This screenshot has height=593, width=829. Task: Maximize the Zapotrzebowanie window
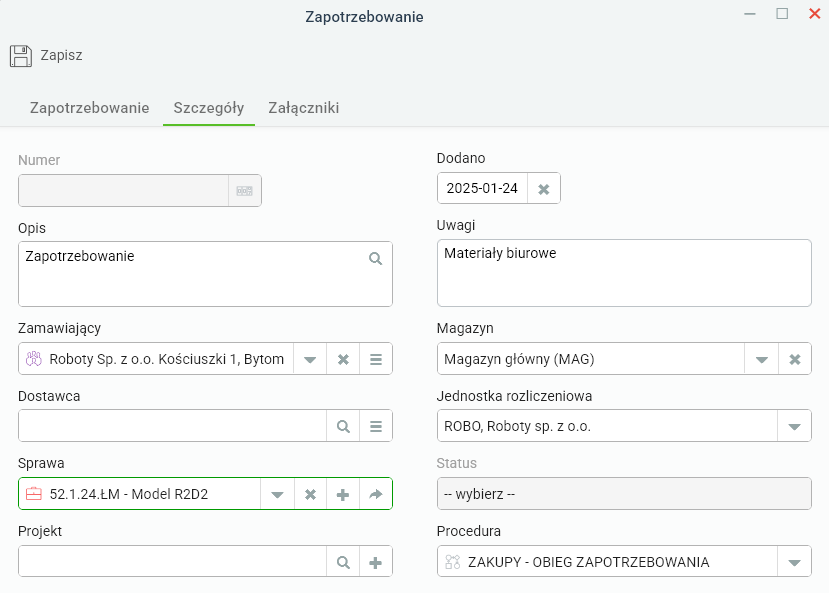coord(782,14)
